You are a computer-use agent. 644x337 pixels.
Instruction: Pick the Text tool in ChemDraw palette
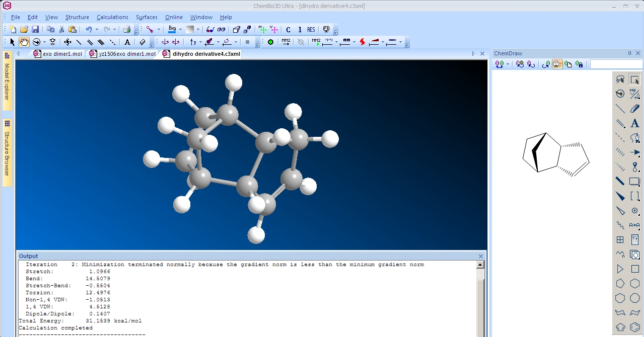point(634,123)
